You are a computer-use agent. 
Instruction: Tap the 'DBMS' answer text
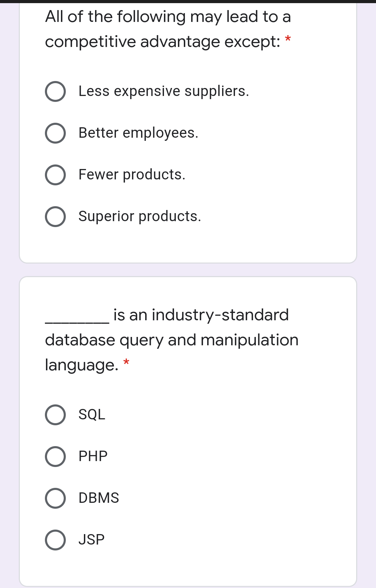(99, 498)
